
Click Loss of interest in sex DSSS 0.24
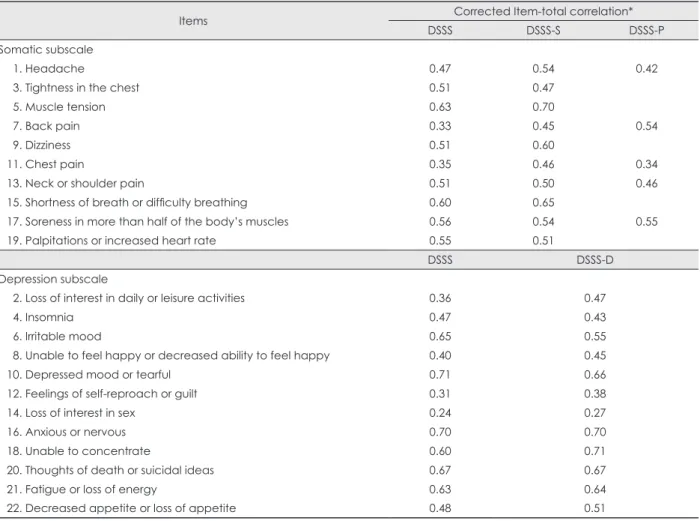(440, 413)
